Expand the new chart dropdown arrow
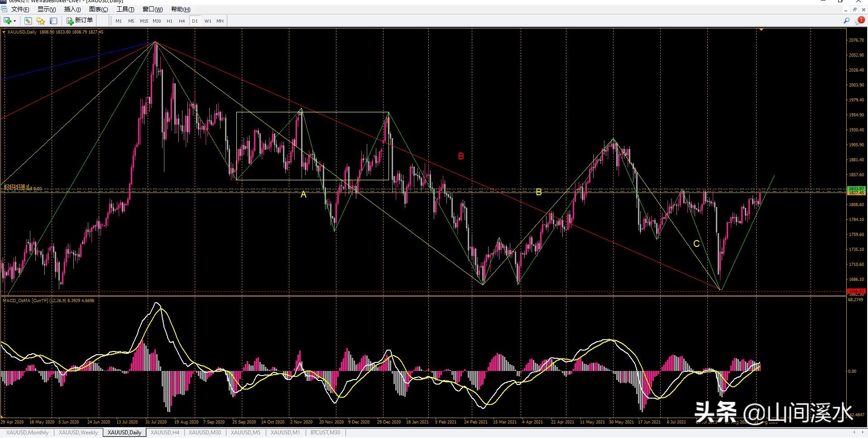 pos(14,21)
